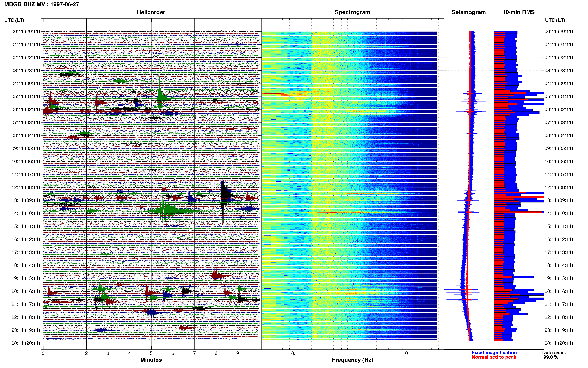Click the '9' tick on Minutes axis

tap(238, 353)
